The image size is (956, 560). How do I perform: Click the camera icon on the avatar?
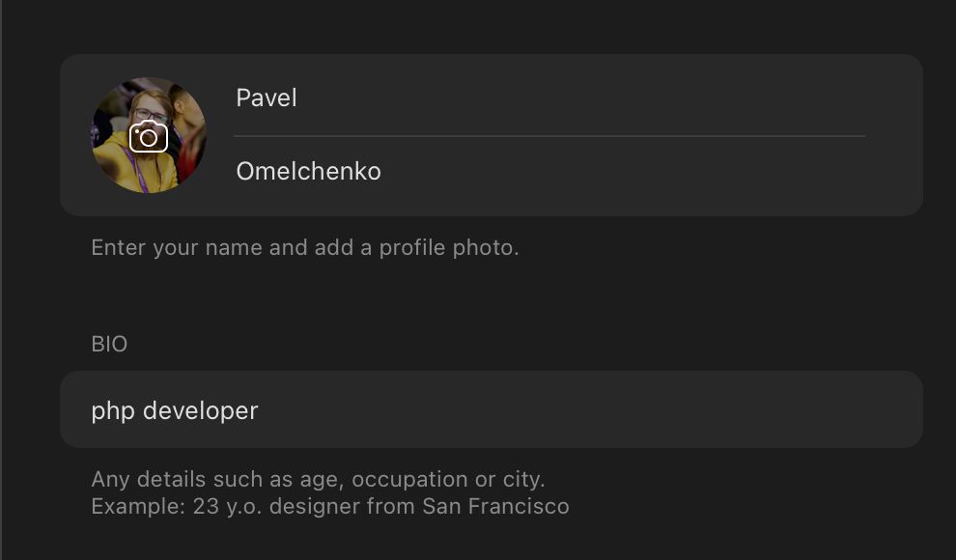click(x=148, y=136)
